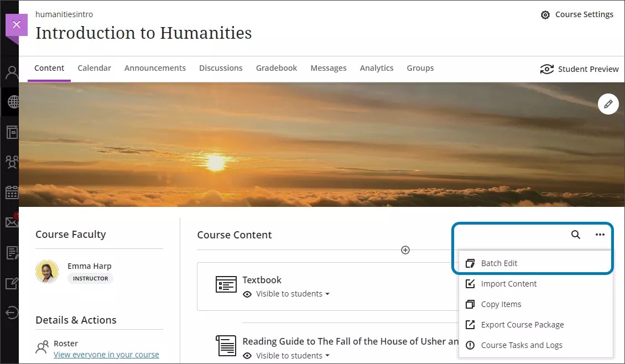The image size is (625, 364).
Task: Click the Roster option under Details & Actions
Action: (66, 343)
